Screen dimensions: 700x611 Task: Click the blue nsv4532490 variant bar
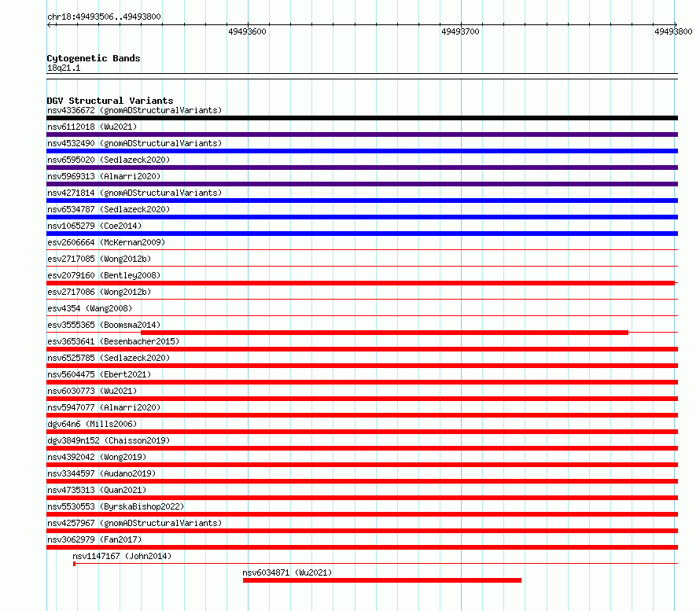click(x=362, y=151)
